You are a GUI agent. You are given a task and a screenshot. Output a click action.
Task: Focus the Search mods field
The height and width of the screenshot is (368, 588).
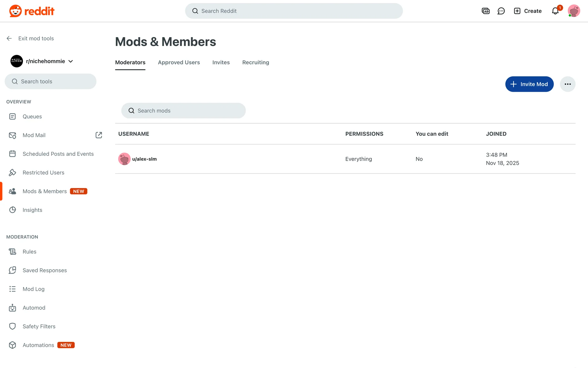(x=187, y=111)
